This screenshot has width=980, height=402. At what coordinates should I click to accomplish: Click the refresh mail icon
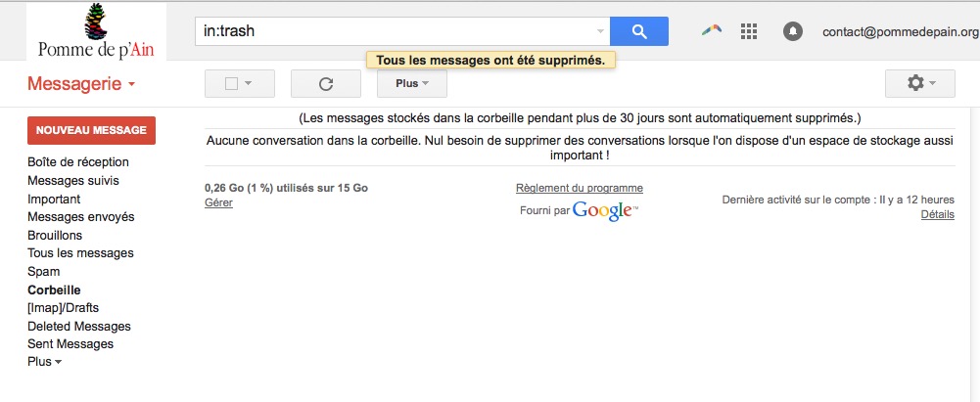(326, 84)
